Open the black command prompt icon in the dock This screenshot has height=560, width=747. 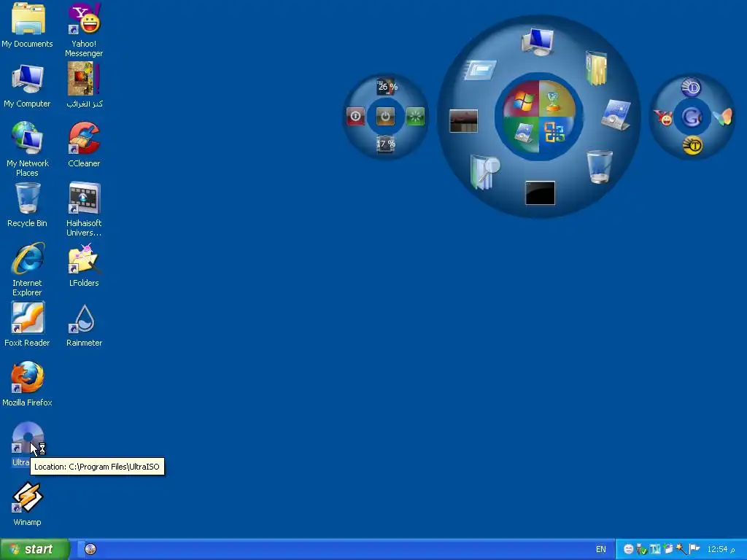[540, 192]
